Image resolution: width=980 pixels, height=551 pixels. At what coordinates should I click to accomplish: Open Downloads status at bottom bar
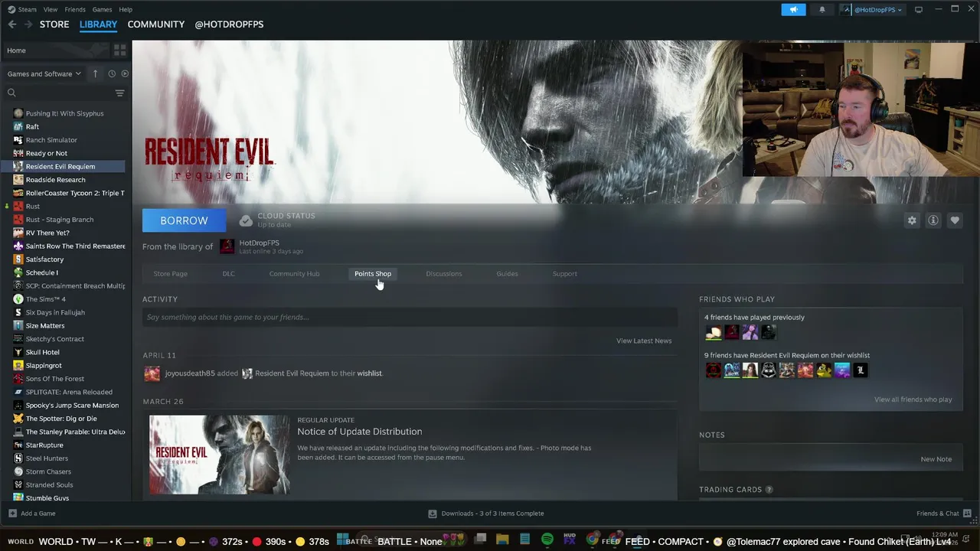point(486,514)
